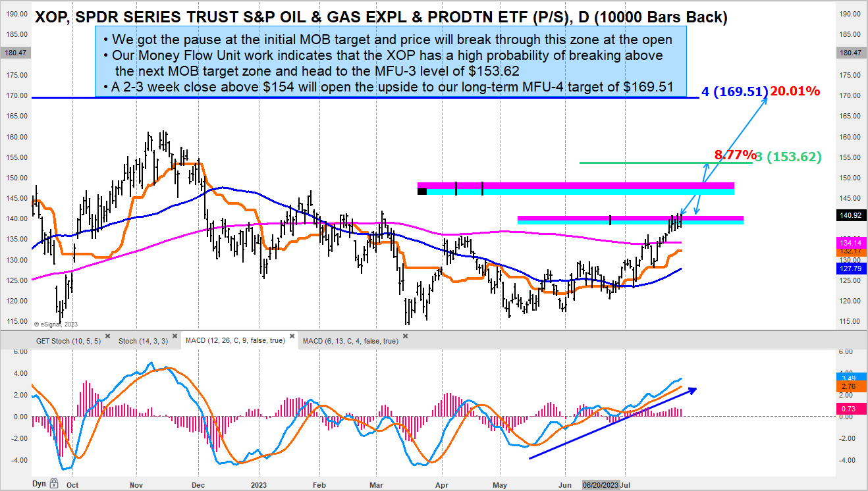Click the 8.77% percentage label
868x491 pixels.
[x=735, y=155]
